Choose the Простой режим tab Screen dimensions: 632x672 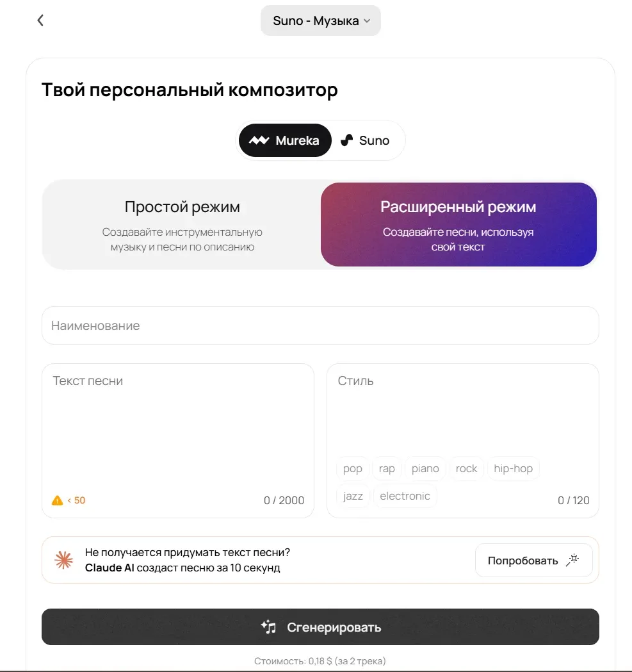pos(182,225)
